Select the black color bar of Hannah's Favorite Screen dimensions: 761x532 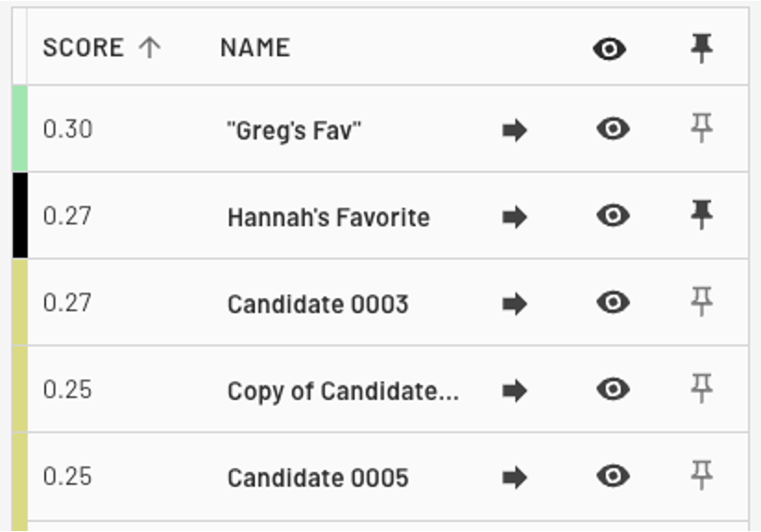click(20, 215)
